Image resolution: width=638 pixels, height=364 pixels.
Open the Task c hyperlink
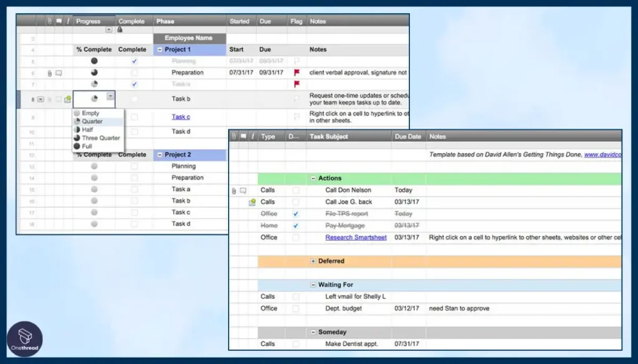coord(181,116)
